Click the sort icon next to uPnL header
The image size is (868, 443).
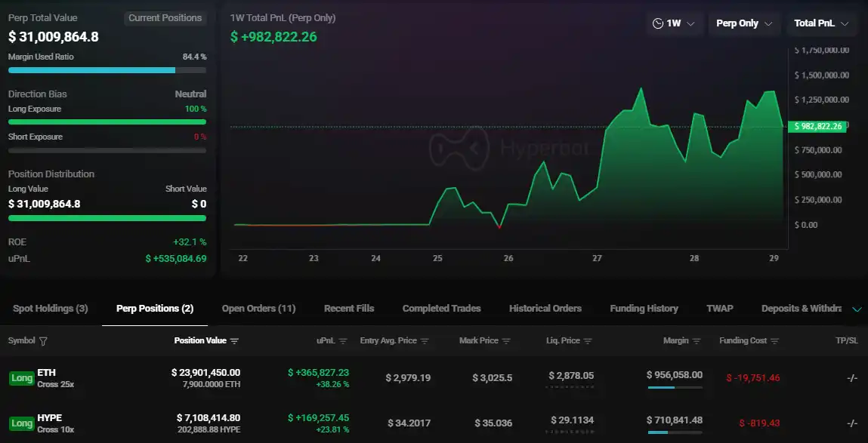pos(344,340)
